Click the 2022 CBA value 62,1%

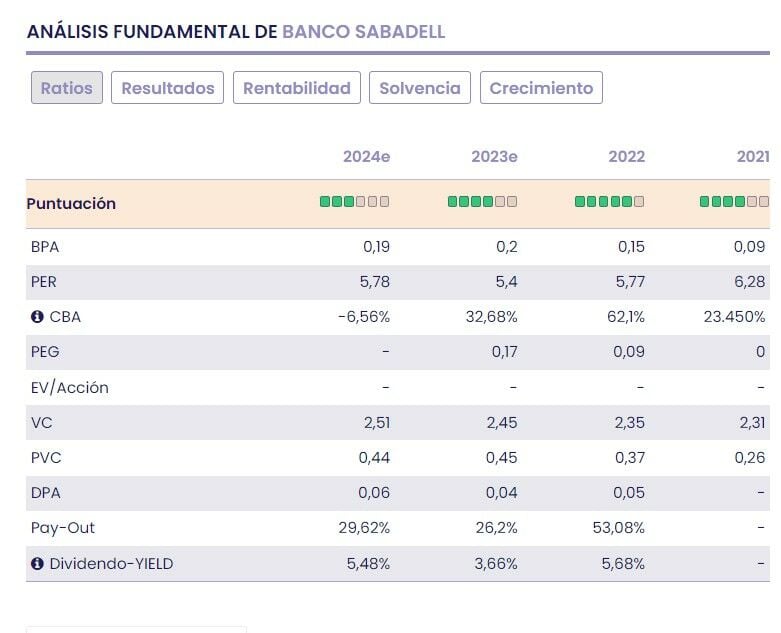[625, 317]
